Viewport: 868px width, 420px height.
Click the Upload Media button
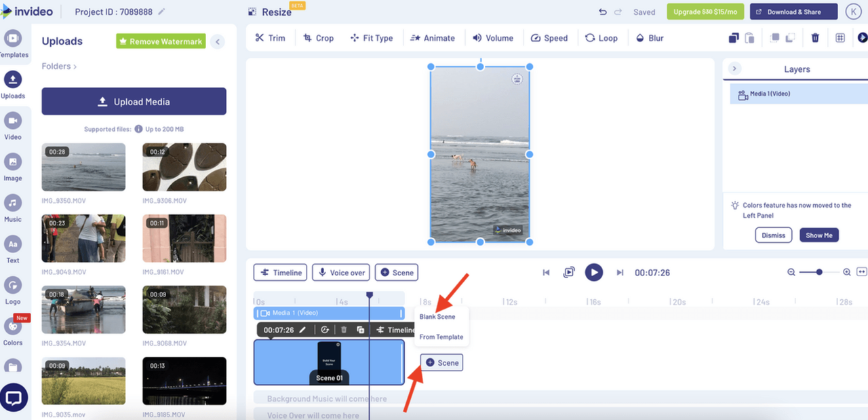click(x=134, y=101)
